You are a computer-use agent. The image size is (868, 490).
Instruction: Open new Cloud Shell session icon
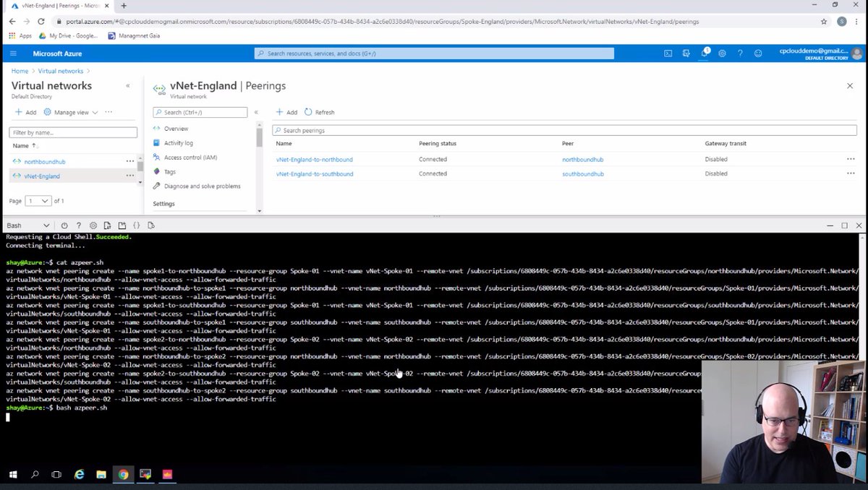tap(122, 225)
